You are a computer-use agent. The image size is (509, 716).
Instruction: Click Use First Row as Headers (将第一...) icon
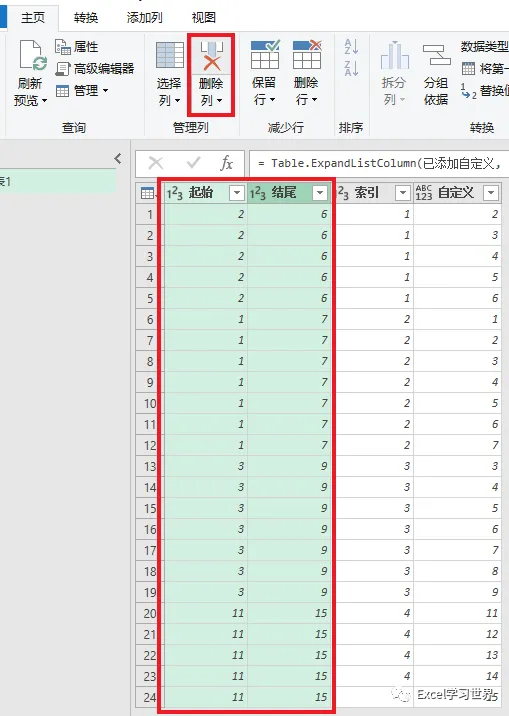pos(468,68)
